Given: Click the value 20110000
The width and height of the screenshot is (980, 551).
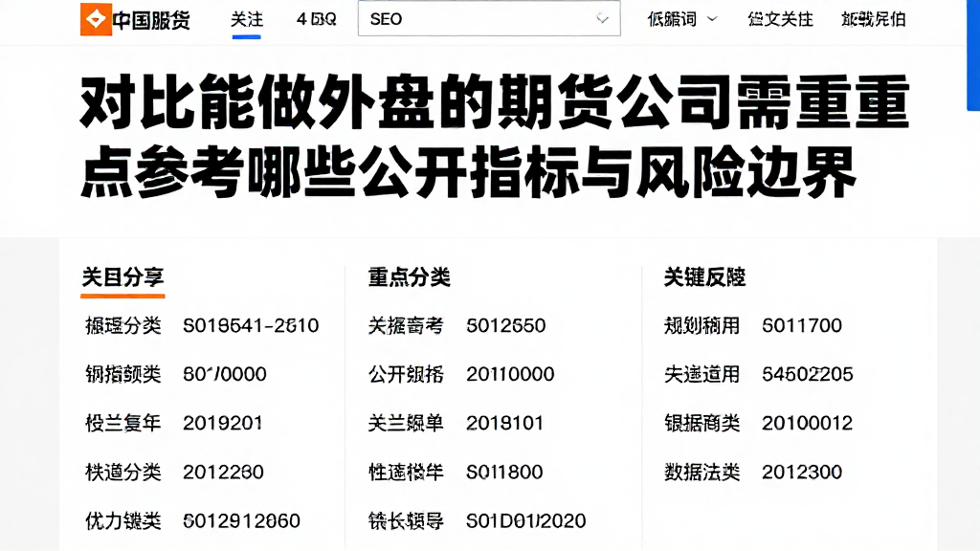Looking at the screenshot, I should click(x=511, y=374).
